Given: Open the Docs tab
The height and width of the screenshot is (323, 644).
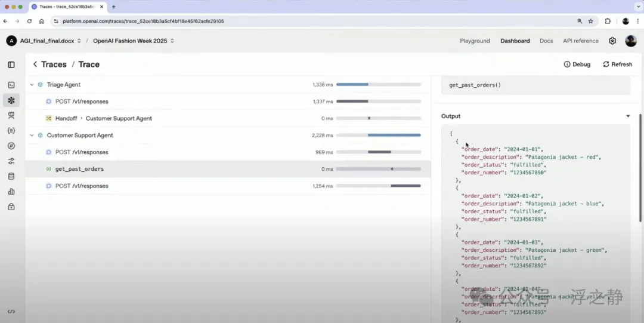Looking at the screenshot, I should point(546,41).
